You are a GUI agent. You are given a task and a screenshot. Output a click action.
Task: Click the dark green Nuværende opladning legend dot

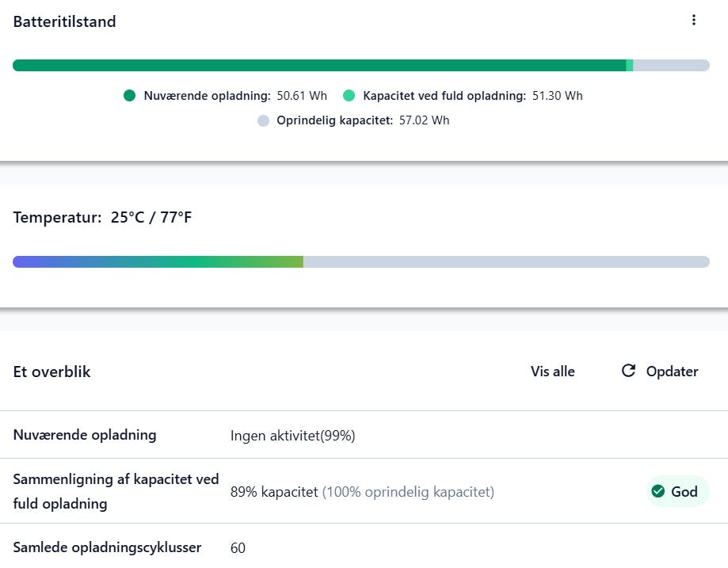coord(130,96)
